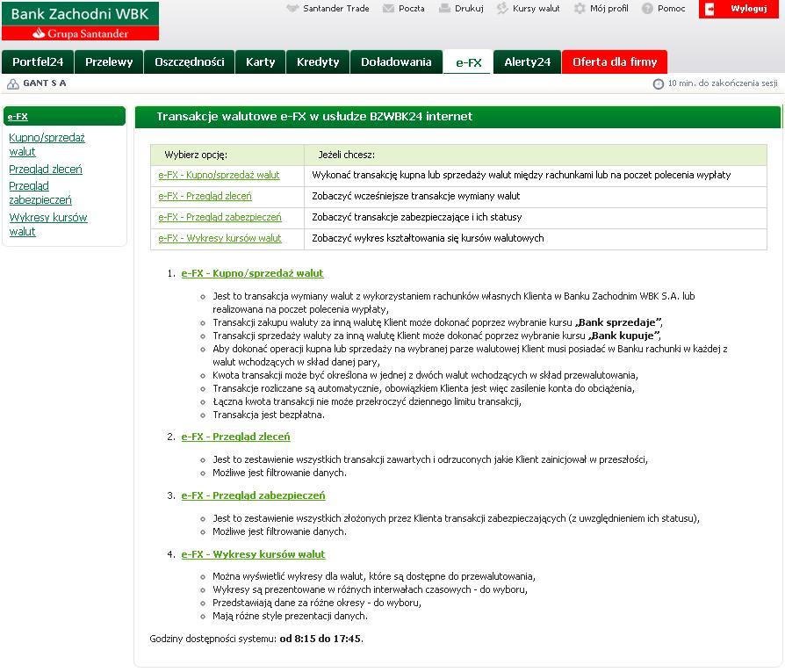Screen dimensions: 785x672
Task: Open the Poczta mail link
Action: pyautogui.click(x=412, y=9)
